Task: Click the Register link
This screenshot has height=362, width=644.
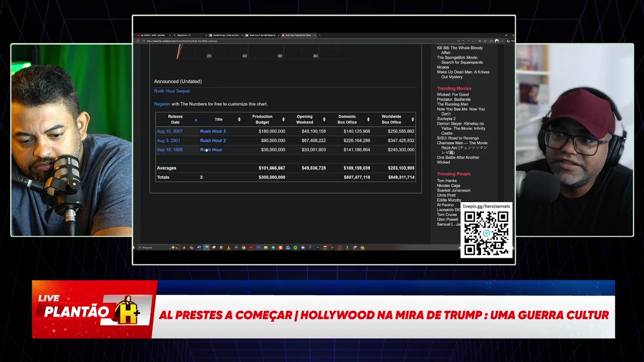Action: coord(162,104)
